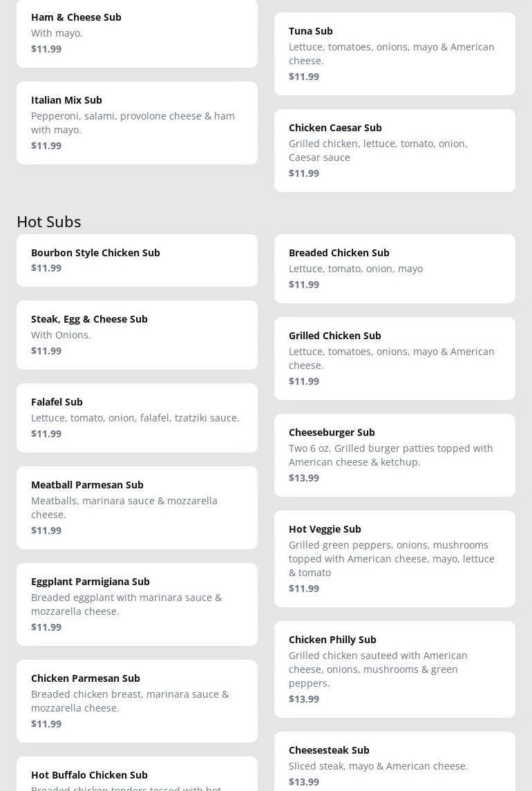
Task: Pick the Hot Veggie Sub
Action: tap(395, 558)
